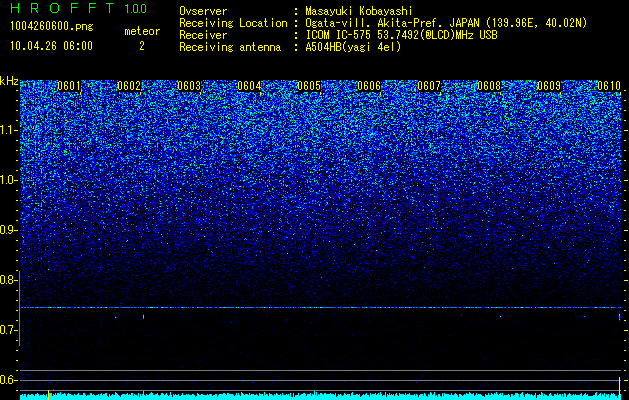
Task: Click the 0.9 kHz axis label
Action: 9,230
